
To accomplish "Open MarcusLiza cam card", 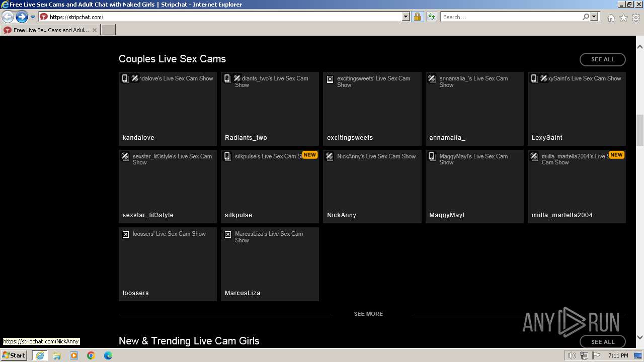I will [x=270, y=264].
